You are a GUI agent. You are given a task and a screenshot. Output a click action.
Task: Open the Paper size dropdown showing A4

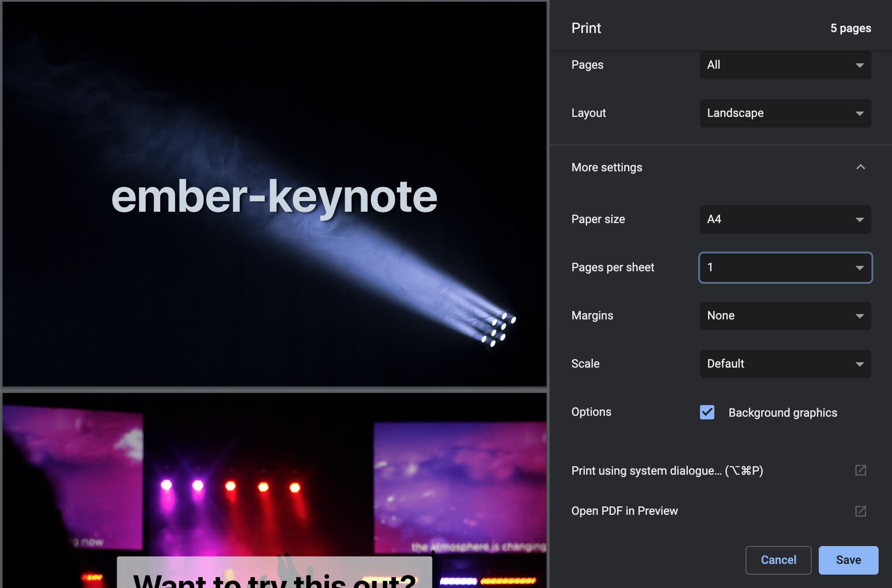tap(785, 219)
